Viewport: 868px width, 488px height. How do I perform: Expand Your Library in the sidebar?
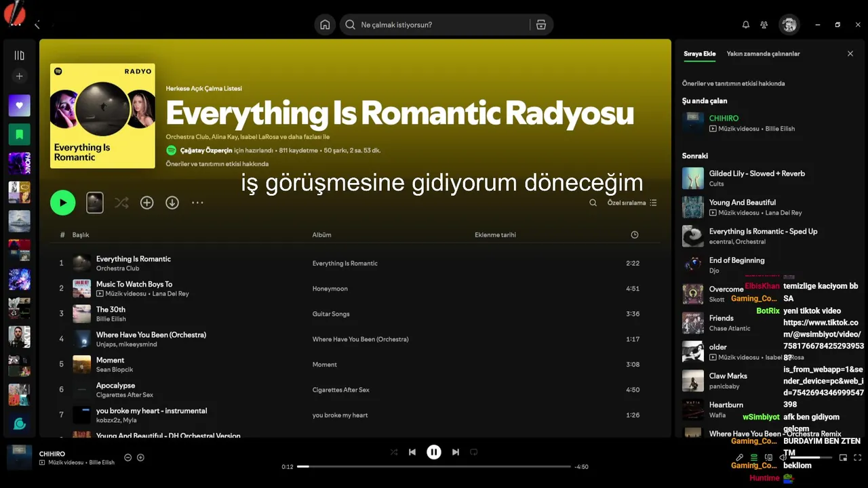pyautogui.click(x=20, y=56)
